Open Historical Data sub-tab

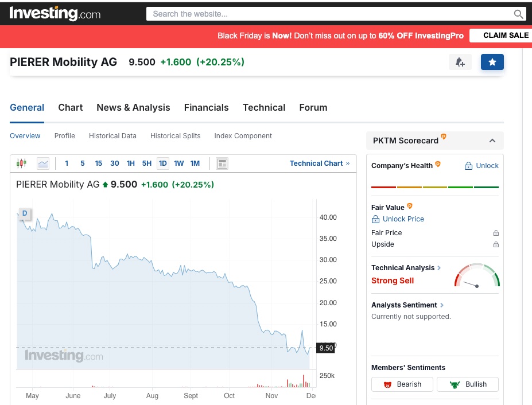(112, 136)
